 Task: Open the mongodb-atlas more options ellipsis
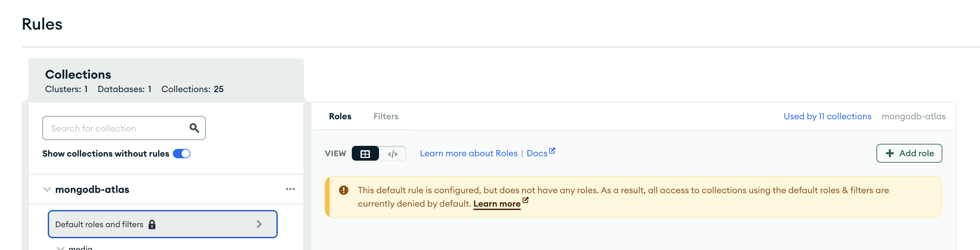290,189
